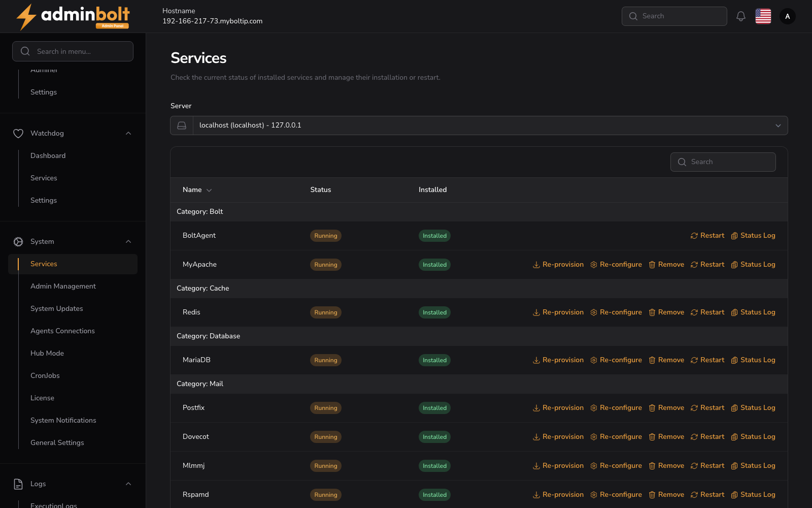This screenshot has height=508, width=812.
Task: Click Restart icon for Postfix
Action: (694, 408)
